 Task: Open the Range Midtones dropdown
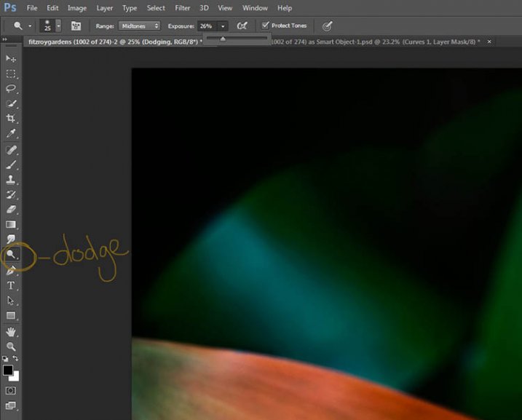[139, 25]
